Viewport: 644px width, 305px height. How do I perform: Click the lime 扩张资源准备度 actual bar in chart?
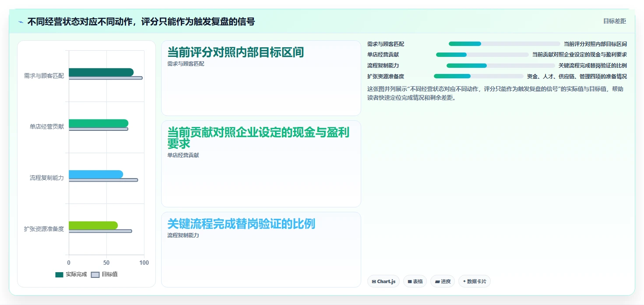(93, 225)
